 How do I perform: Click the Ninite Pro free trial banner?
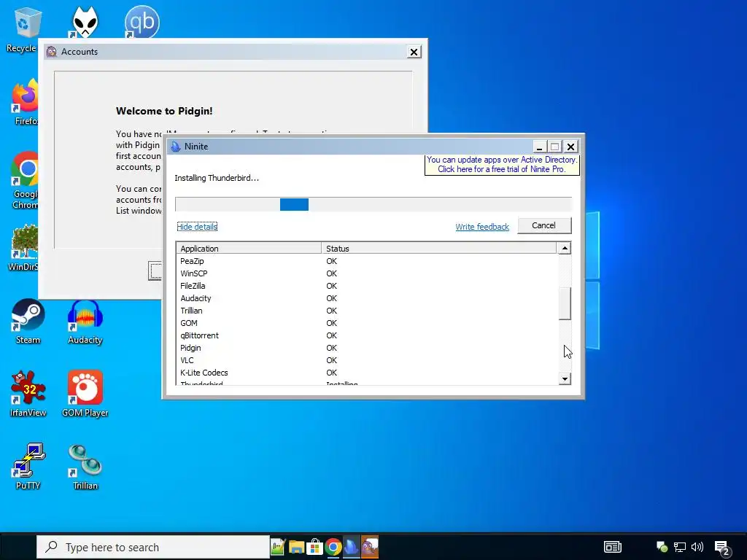point(502,164)
